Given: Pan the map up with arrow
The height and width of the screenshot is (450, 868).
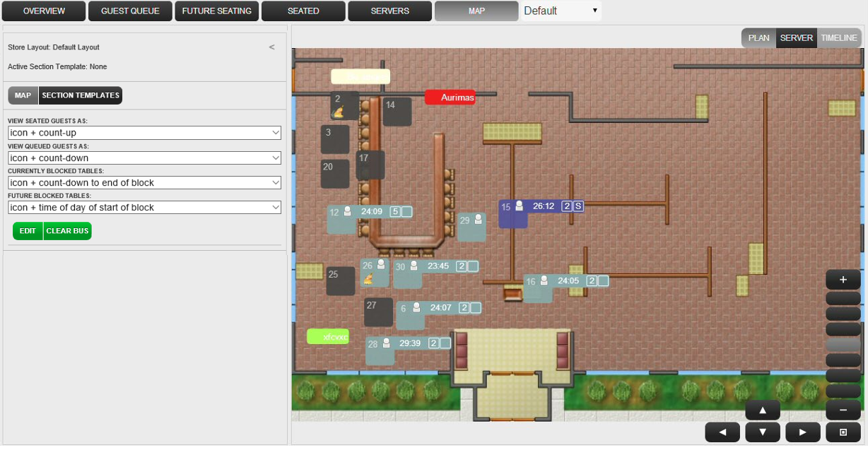Looking at the screenshot, I should coord(762,410).
